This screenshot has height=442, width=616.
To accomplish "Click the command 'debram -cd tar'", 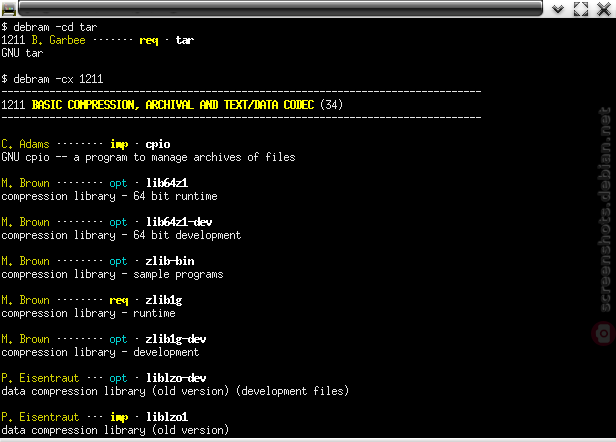I will coord(55,27).
